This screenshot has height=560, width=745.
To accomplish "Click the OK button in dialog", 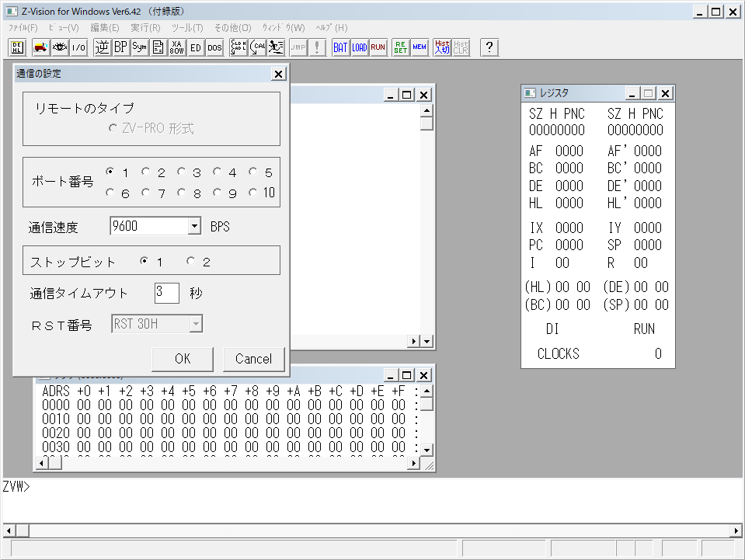I will click(182, 359).
